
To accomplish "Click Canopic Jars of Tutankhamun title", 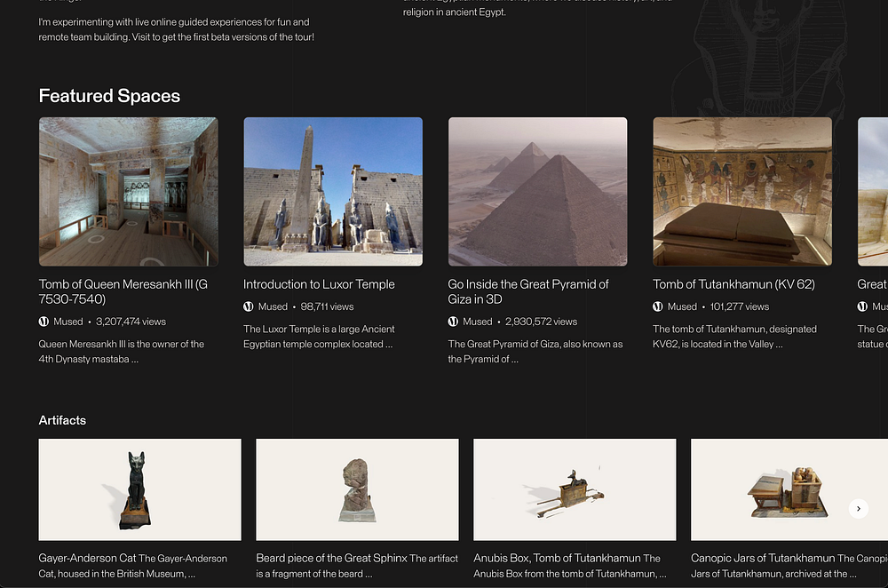I will click(763, 558).
